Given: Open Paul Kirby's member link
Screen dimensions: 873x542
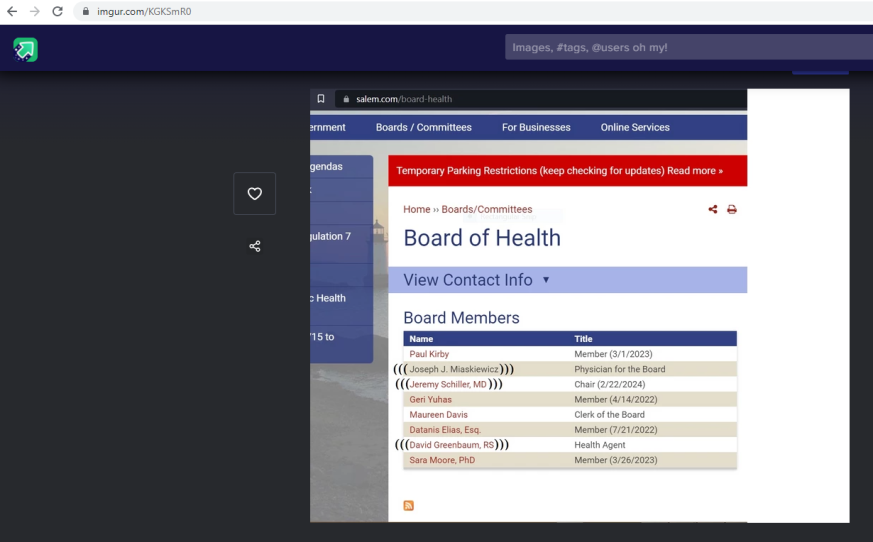Looking at the screenshot, I should (429, 354).
